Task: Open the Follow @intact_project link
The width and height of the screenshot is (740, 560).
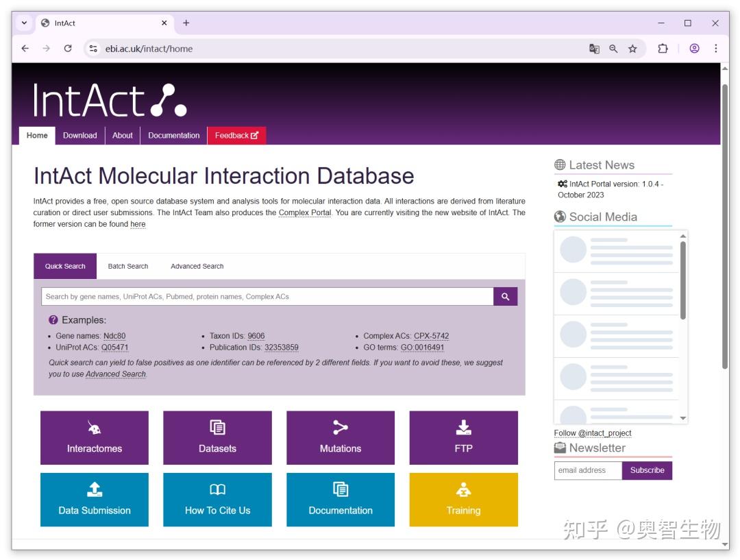Action: pos(592,433)
